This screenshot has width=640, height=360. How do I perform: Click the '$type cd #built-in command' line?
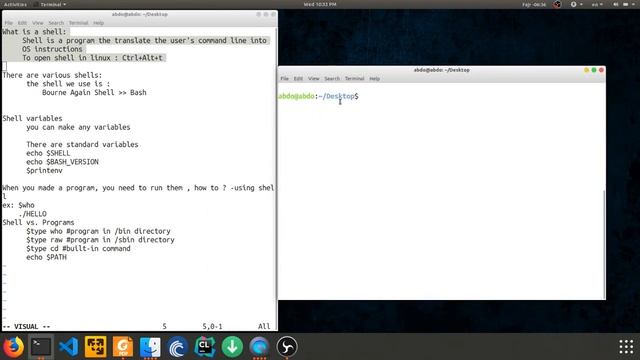[x=78, y=249]
